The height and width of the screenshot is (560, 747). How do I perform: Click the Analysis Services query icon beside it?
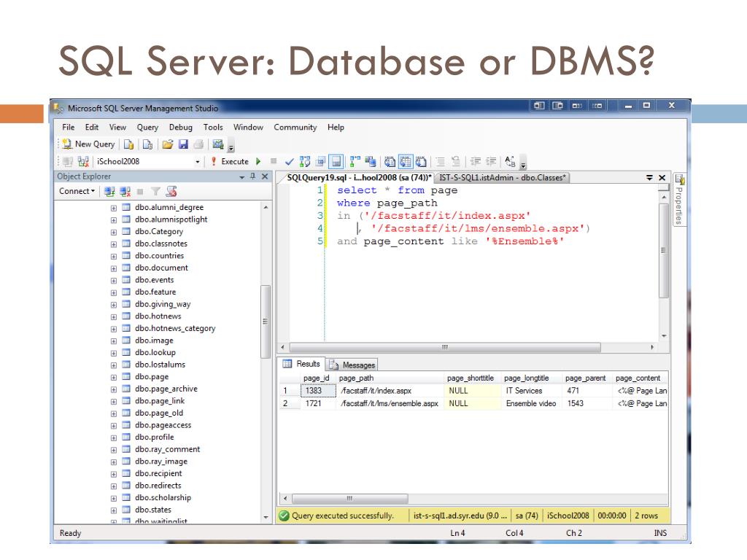coord(147,144)
